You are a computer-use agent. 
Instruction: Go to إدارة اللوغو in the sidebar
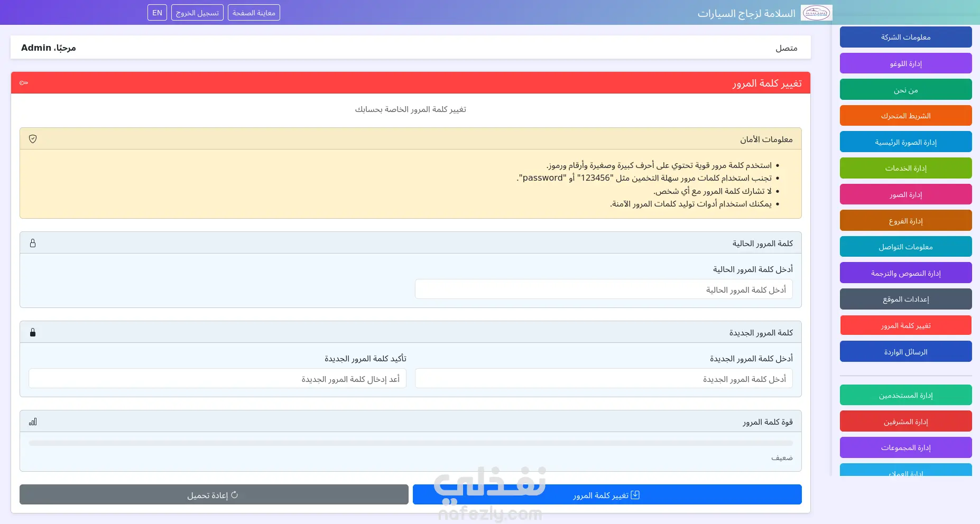[906, 63]
